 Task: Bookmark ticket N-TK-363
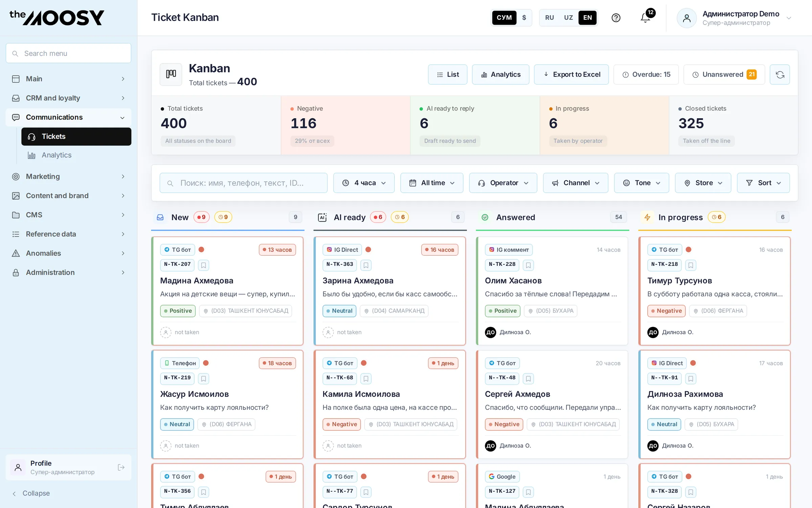pyautogui.click(x=366, y=265)
